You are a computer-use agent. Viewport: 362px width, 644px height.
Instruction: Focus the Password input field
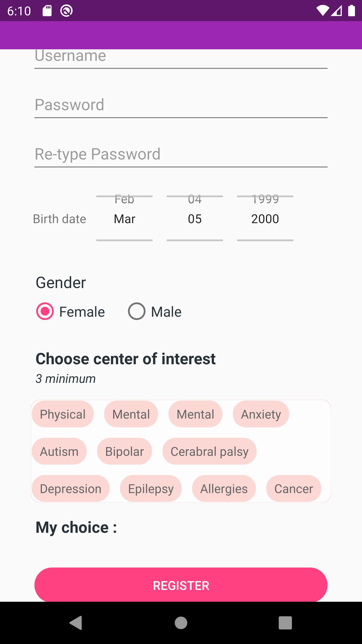point(181,105)
